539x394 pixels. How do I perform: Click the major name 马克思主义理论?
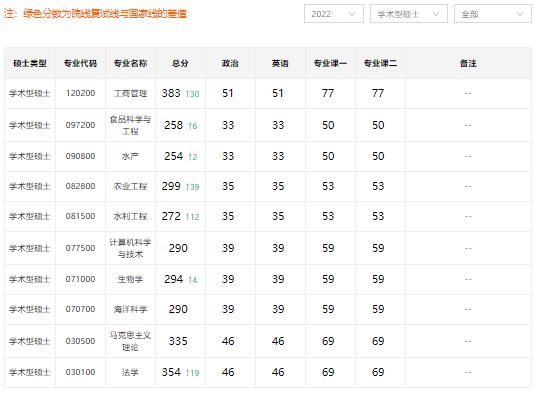[130, 341]
